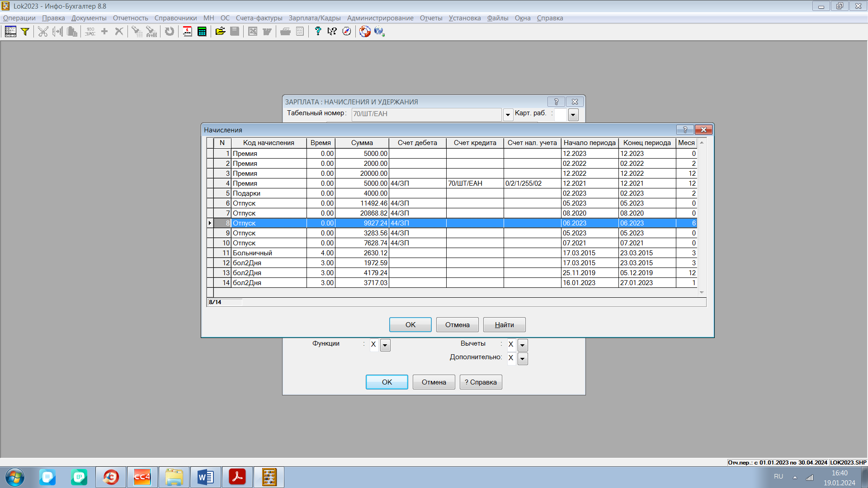Click the 180 renumber icon in toolbar

click(90, 32)
